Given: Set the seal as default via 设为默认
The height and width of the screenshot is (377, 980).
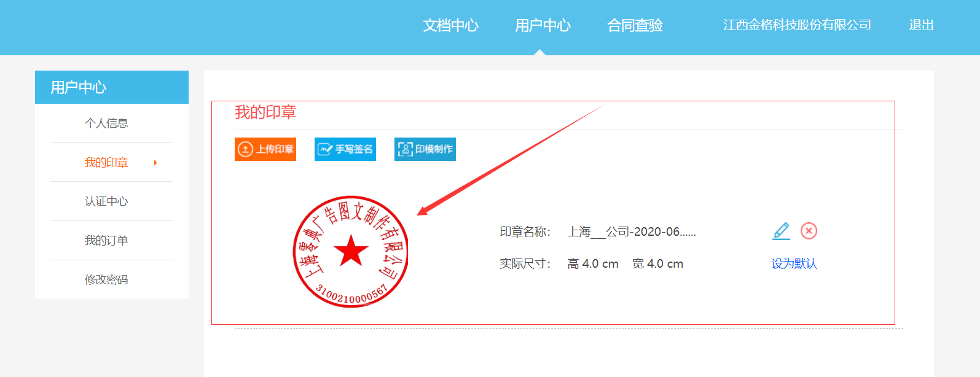Looking at the screenshot, I should 794,263.
